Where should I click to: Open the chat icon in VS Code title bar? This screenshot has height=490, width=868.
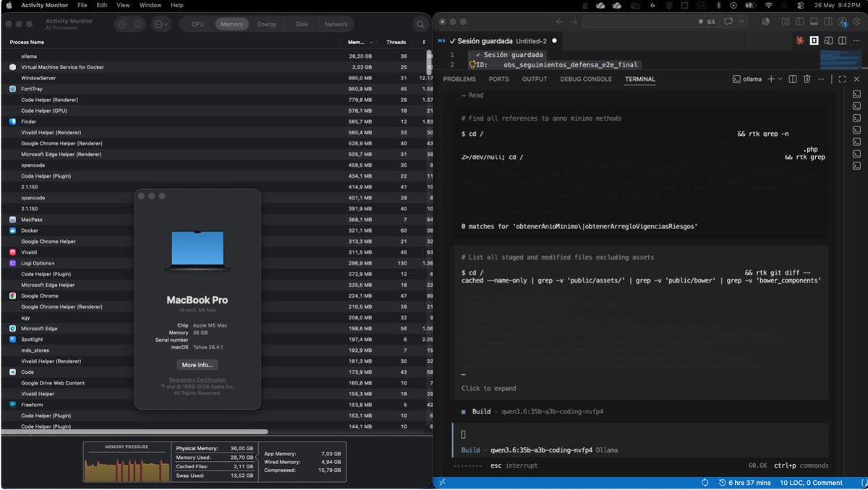[728, 22]
